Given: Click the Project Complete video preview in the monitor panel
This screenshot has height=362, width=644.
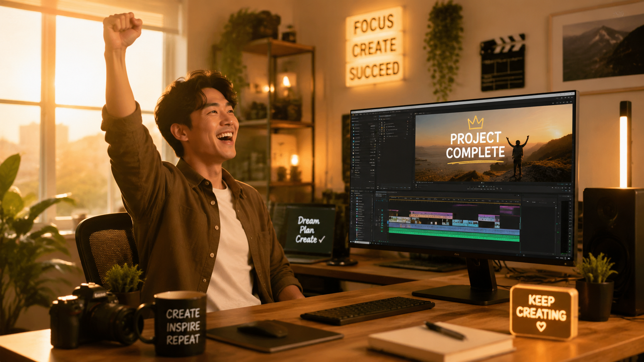Looking at the screenshot, I should pyautogui.click(x=494, y=143).
